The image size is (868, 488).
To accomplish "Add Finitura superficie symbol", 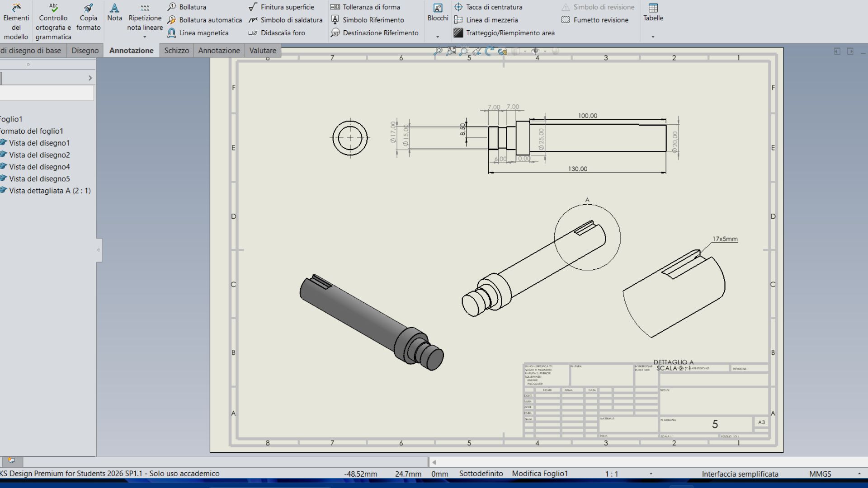I will pos(281,7).
